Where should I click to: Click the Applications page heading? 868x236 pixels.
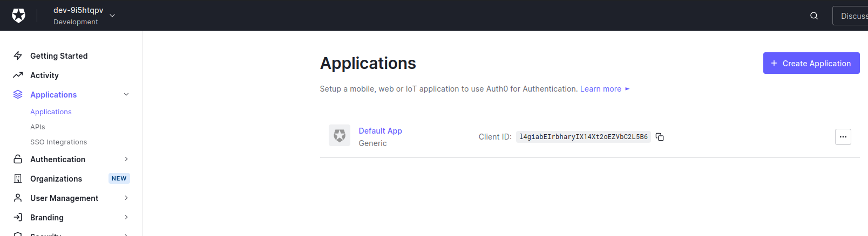point(368,63)
